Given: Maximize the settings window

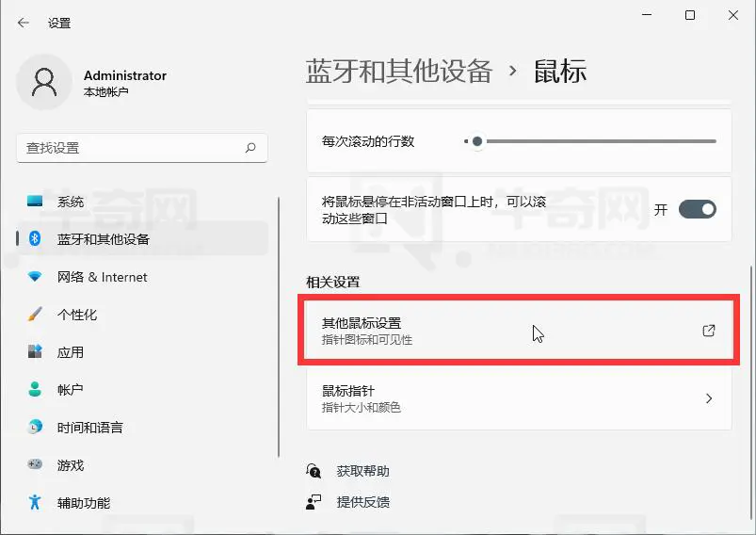Looking at the screenshot, I should coord(690,15).
